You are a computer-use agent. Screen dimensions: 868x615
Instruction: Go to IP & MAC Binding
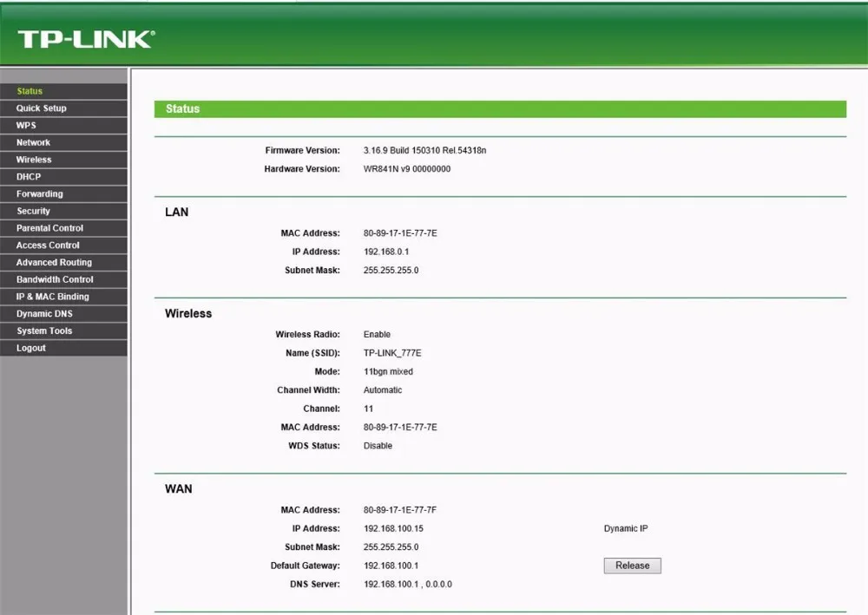click(63, 297)
